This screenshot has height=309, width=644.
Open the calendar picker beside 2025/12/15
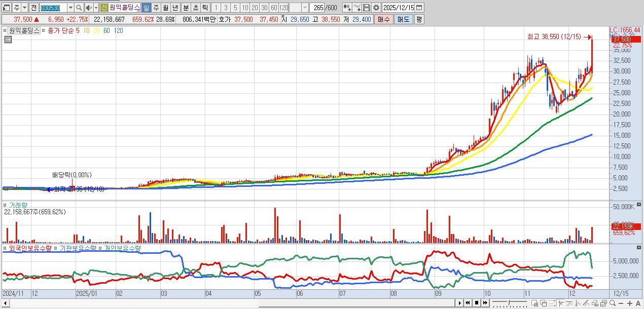click(419, 8)
